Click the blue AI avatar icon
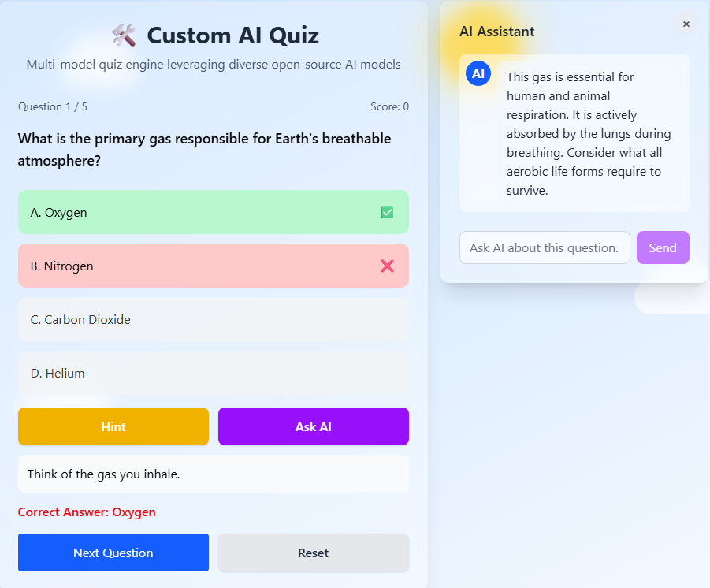Viewport: 710px width, 588px height. click(478, 74)
